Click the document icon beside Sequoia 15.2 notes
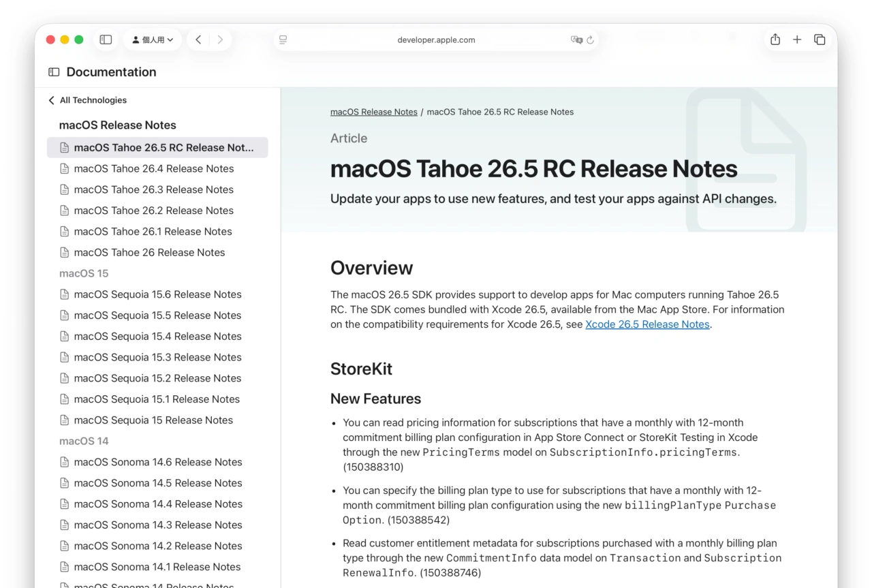The image size is (872, 588). pos(65,378)
